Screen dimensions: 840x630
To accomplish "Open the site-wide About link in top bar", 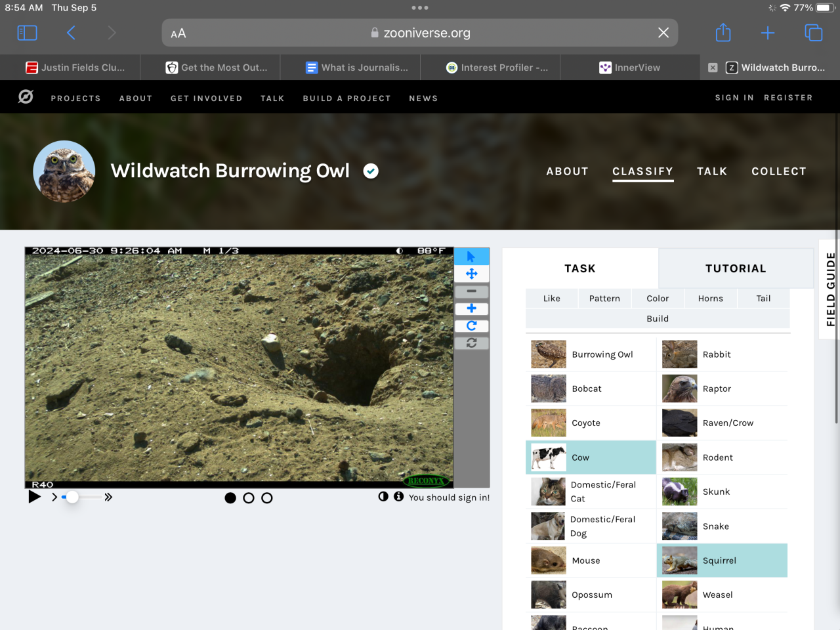I will click(136, 98).
